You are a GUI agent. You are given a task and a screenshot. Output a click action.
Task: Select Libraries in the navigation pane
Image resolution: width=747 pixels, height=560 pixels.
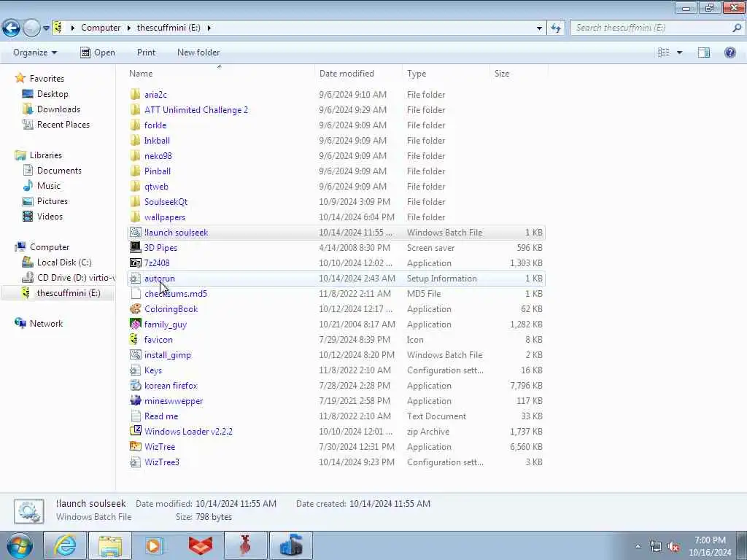[x=46, y=155]
